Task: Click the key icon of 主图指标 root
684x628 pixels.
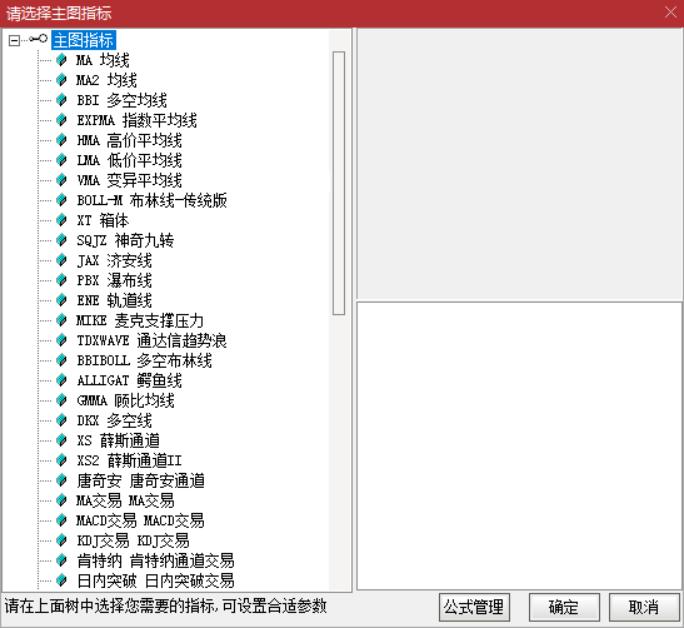Action: [39, 41]
